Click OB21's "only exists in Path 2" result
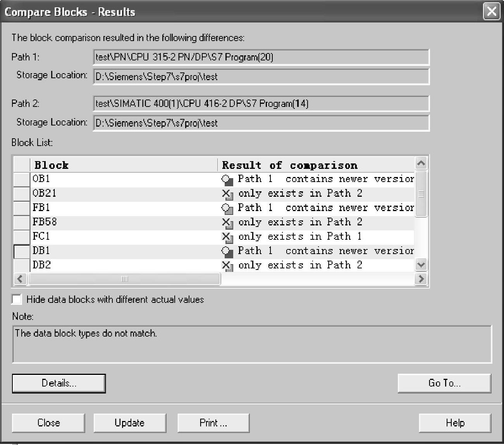This screenshot has height=445, width=504. pyautogui.click(x=300, y=193)
